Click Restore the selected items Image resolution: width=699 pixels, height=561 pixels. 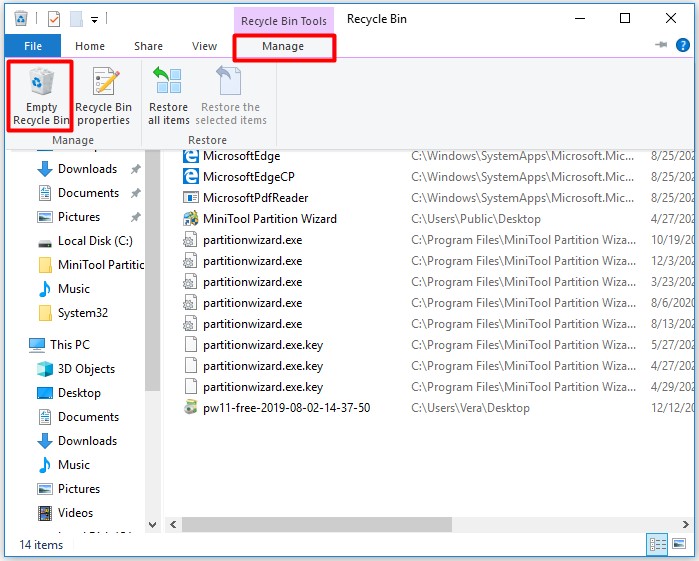[230, 96]
